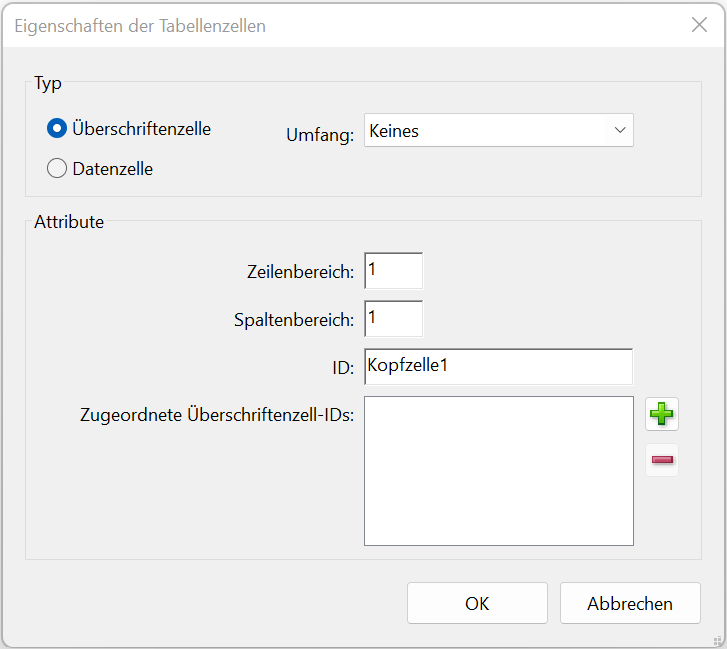The height and width of the screenshot is (649, 727).
Task: Select the Überschriftenzelle radio button
Action: point(57,128)
